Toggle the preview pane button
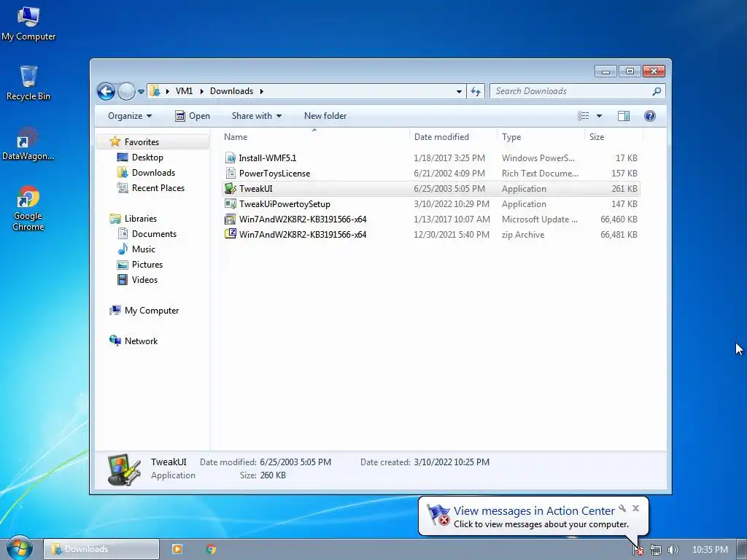Viewport: 747px width, 560px height. [624, 116]
